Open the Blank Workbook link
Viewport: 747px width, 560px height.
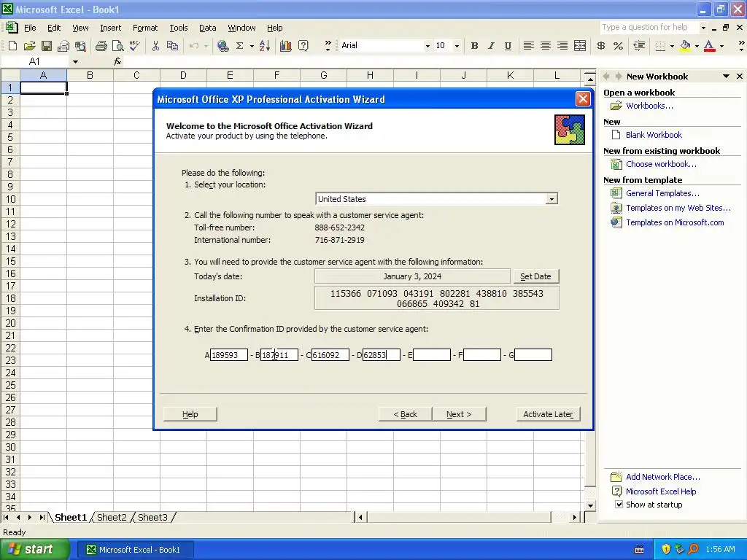[654, 135]
